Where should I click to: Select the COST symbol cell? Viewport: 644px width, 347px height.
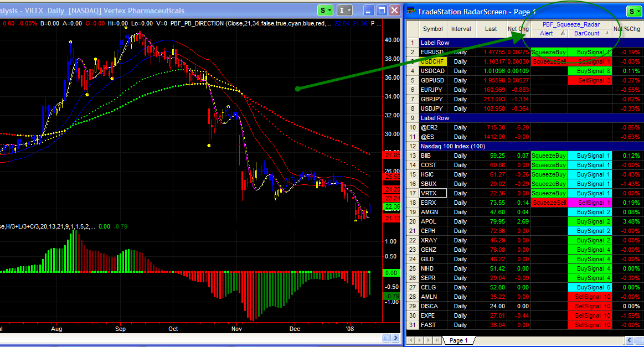pos(432,165)
